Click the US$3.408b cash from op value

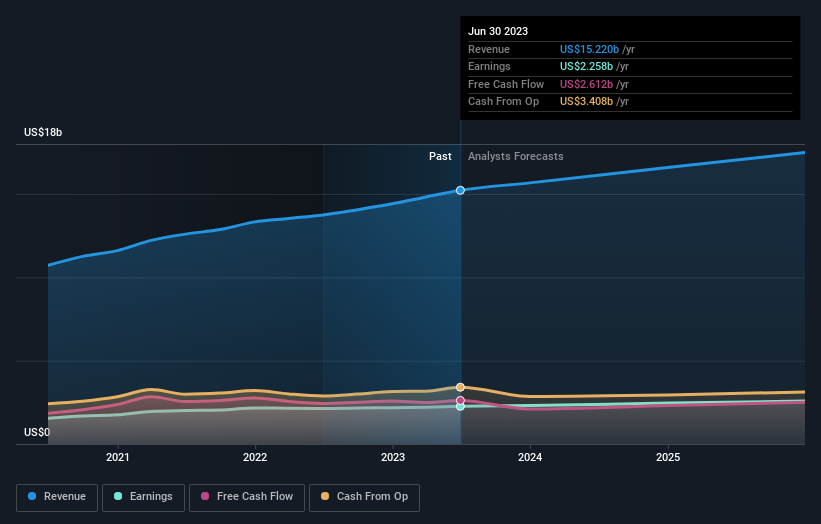[586, 102]
